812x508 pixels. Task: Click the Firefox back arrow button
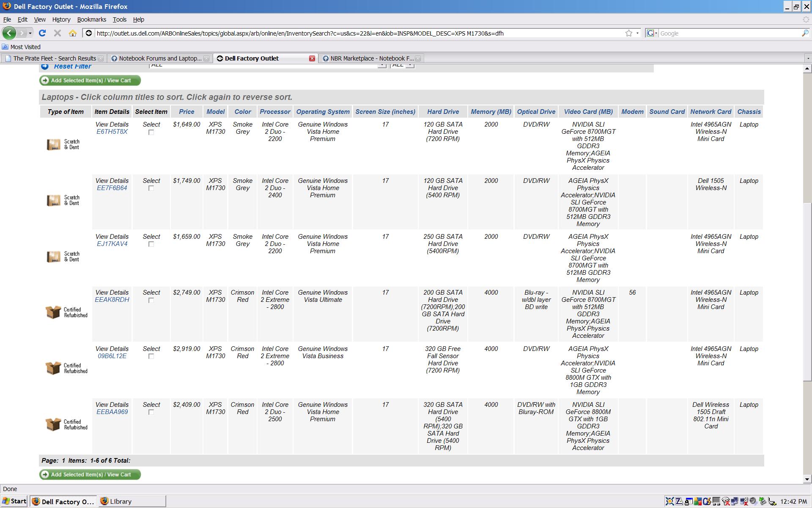(9, 33)
